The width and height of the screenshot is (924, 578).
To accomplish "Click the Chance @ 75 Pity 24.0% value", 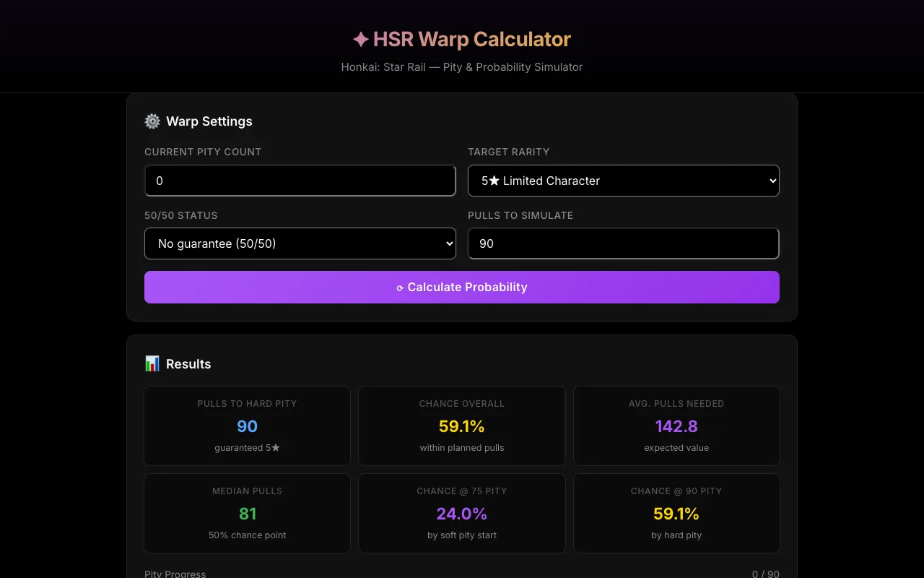I will tap(462, 514).
